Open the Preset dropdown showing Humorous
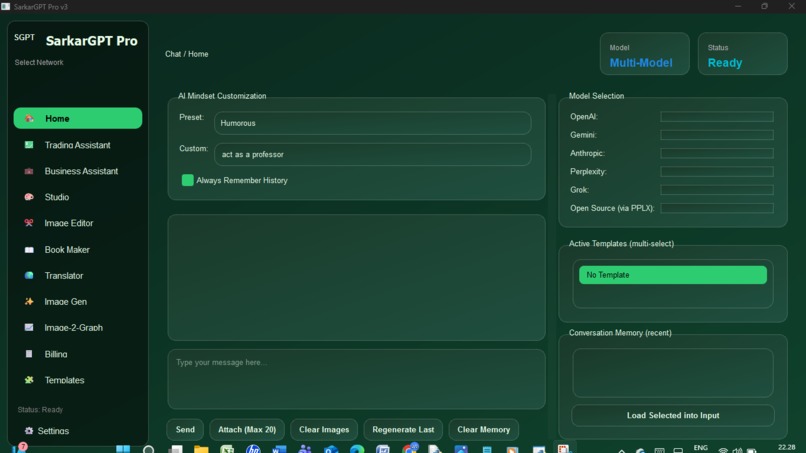 pos(373,123)
